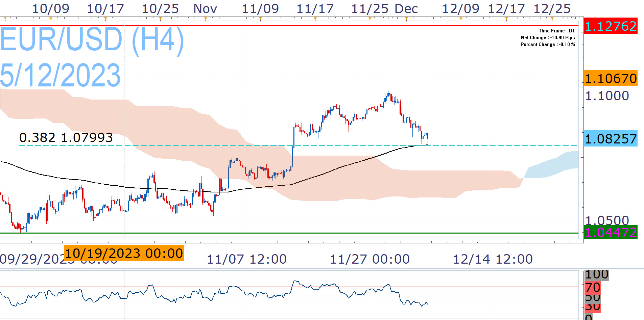Select the Dec label on top date axis

(x=406, y=9)
